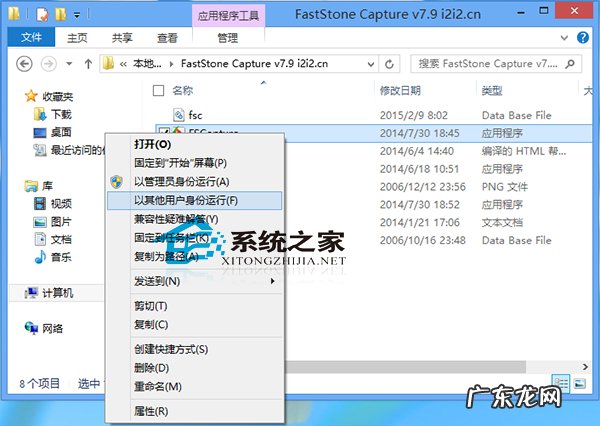Open Desktop in sidebar
The height and width of the screenshot is (426, 600).
coord(53,132)
